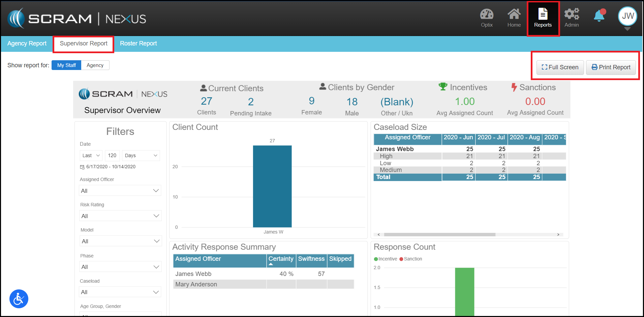Click the Full Screen button
This screenshot has width=644, height=317.
[x=560, y=67]
